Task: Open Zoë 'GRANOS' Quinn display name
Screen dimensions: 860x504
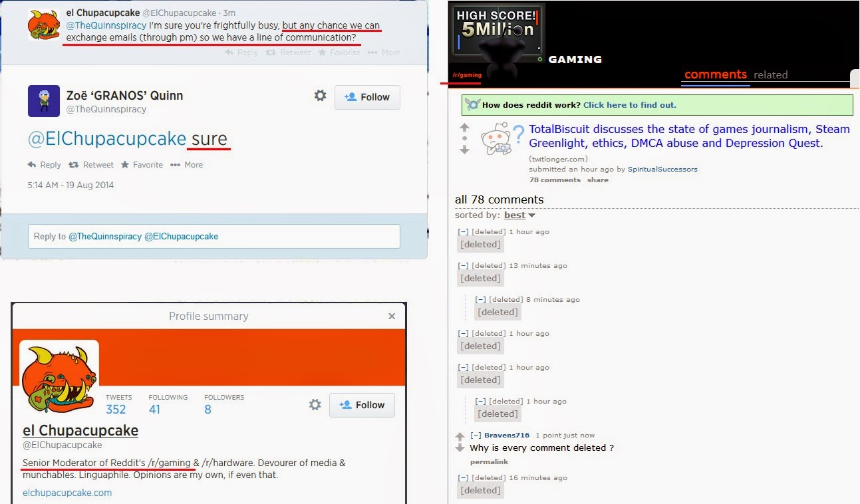Action: click(x=124, y=95)
